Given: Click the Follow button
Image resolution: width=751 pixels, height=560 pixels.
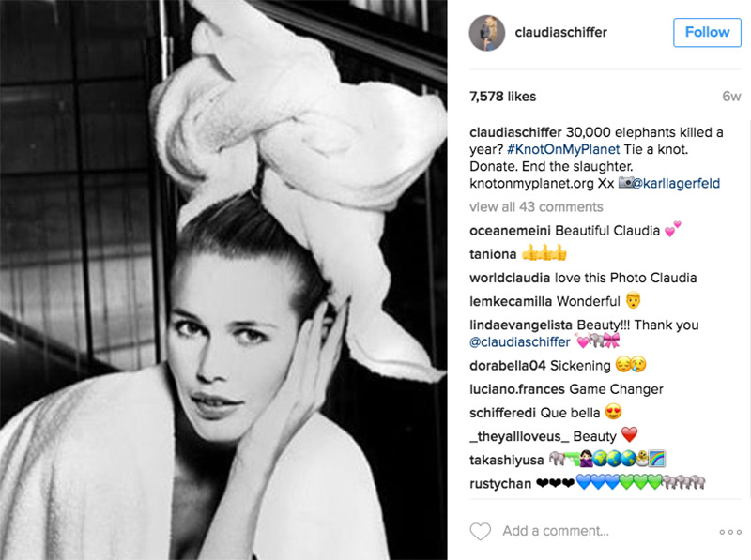Looking at the screenshot, I should point(707,33).
